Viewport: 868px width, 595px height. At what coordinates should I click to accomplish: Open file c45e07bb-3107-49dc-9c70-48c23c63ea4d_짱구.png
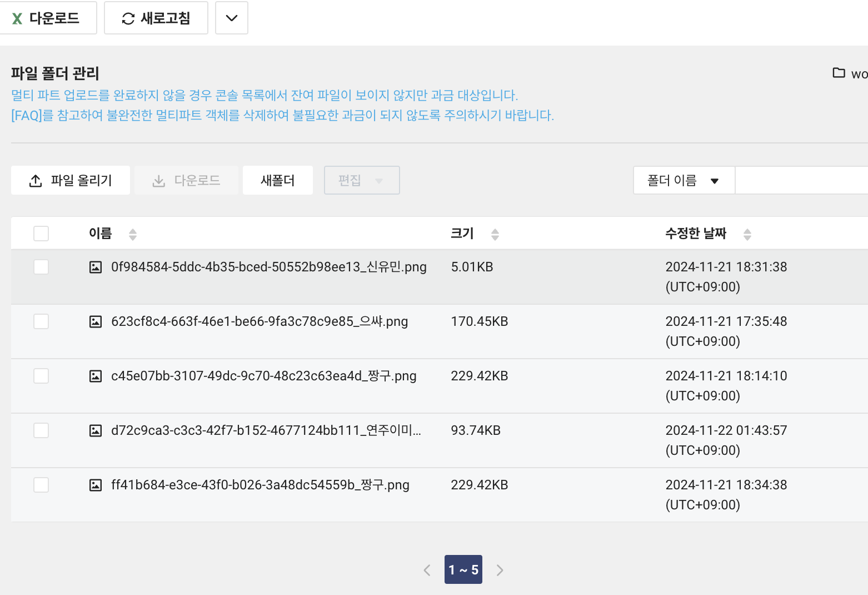[x=264, y=376]
